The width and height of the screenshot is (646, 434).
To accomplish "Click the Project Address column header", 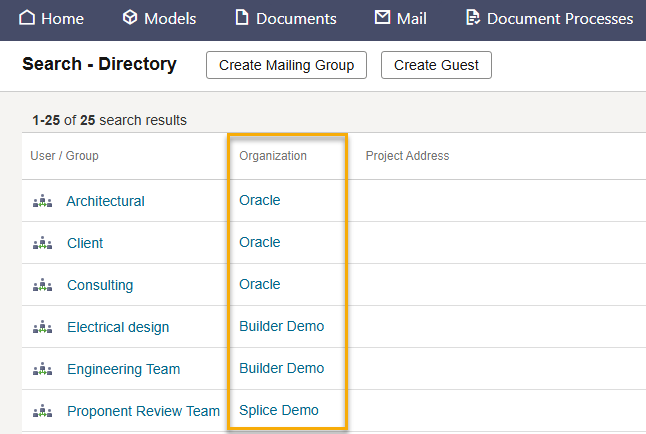I will click(x=407, y=156).
